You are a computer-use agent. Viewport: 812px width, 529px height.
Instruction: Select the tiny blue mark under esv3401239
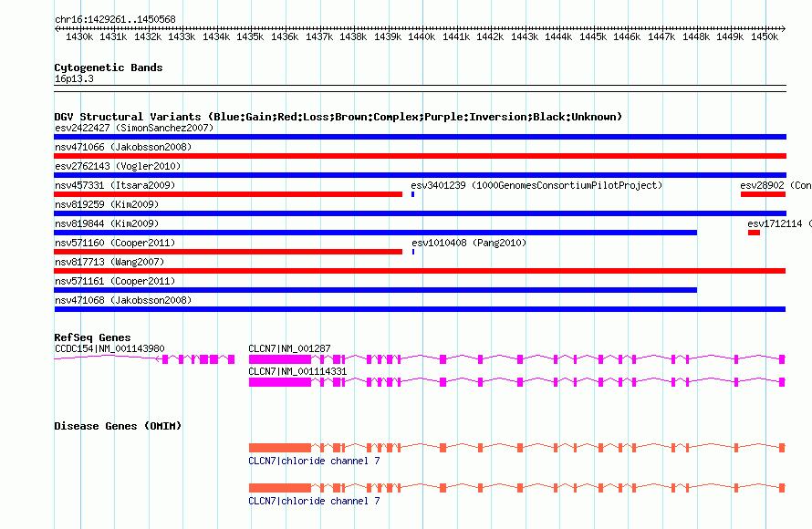pyautogui.click(x=412, y=194)
